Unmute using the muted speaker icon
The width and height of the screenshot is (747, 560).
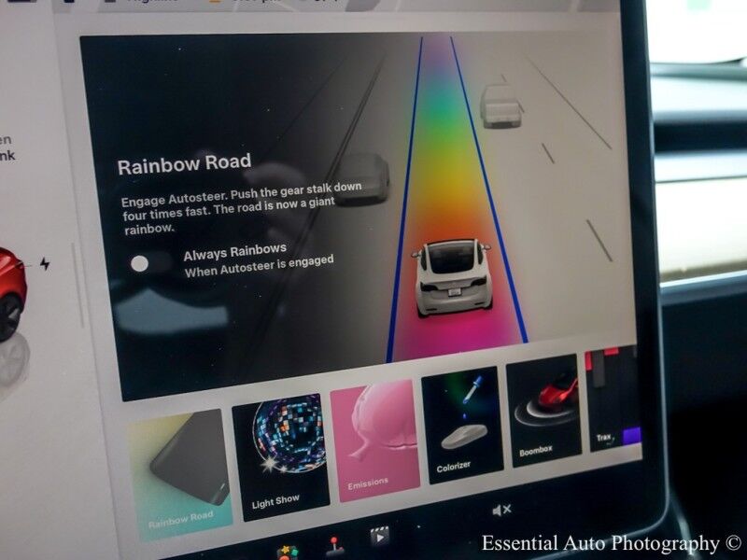[x=501, y=510]
